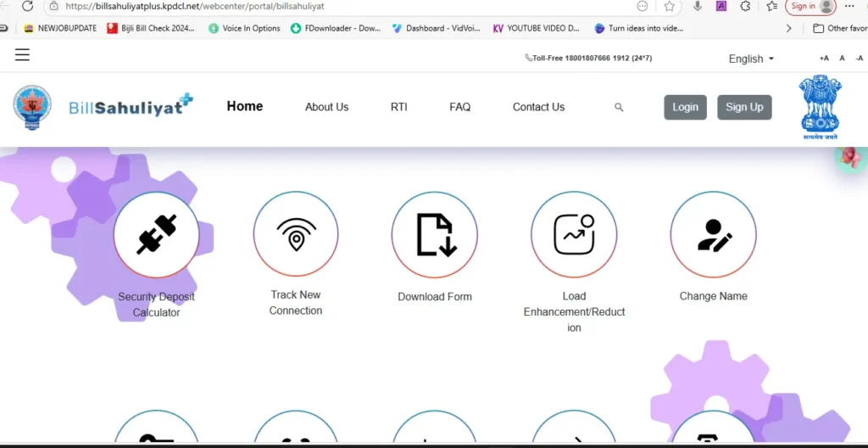Expand the bookmarks overflow chevron
The image size is (868, 448).
(789, 28)
